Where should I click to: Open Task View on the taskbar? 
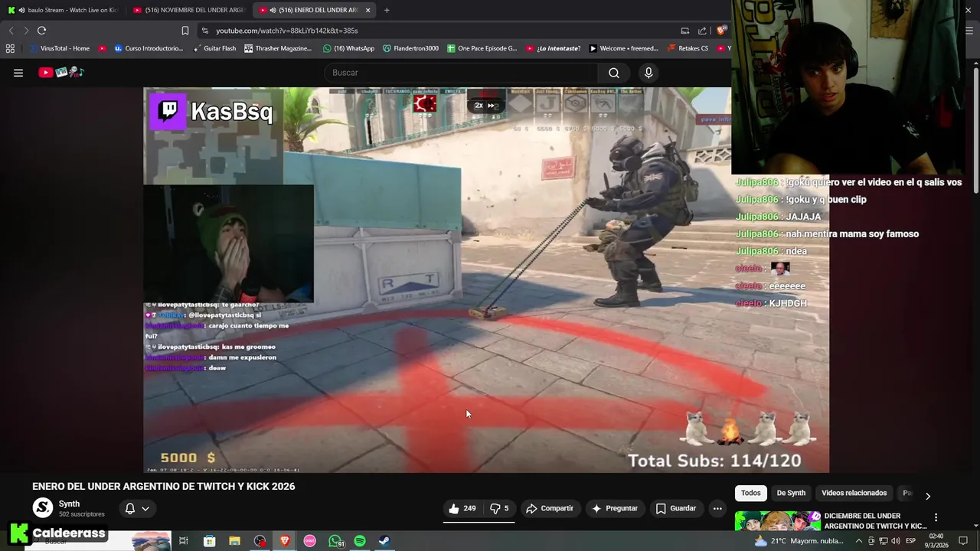[184, 541]
